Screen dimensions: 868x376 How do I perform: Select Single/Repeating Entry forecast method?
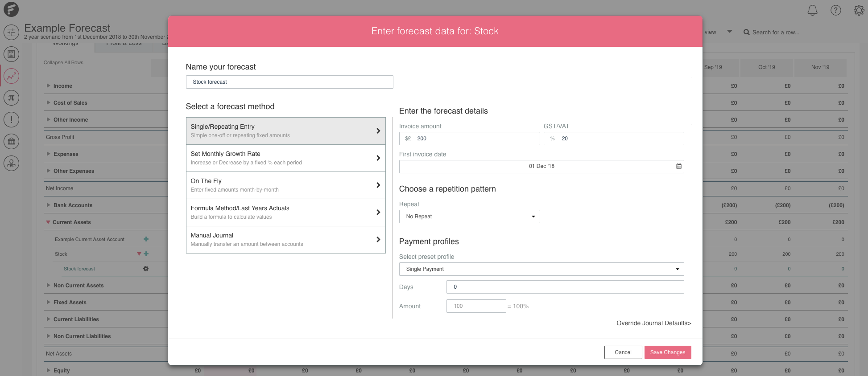pos(285,131)
